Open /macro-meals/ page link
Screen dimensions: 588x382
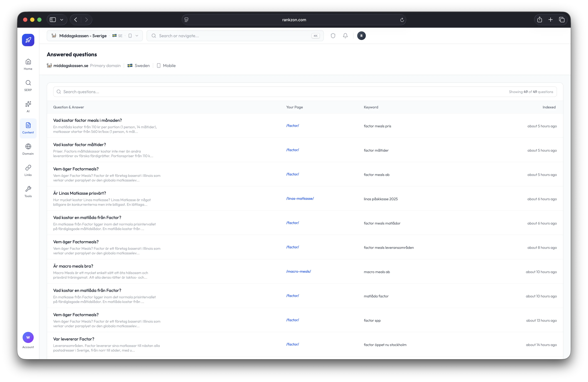tap(298, 271)
